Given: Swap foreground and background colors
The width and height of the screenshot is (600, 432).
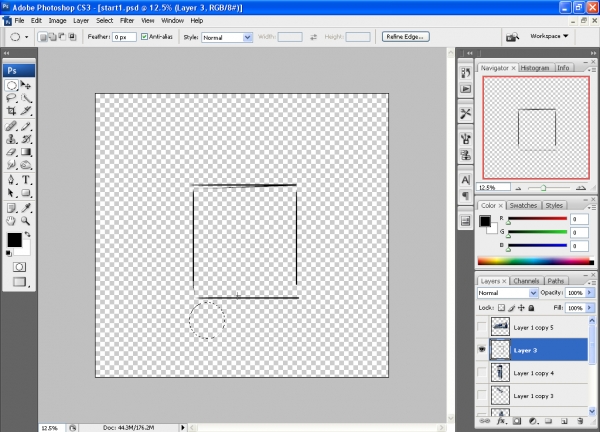Looking at the screenshot, I should point(28,234).
